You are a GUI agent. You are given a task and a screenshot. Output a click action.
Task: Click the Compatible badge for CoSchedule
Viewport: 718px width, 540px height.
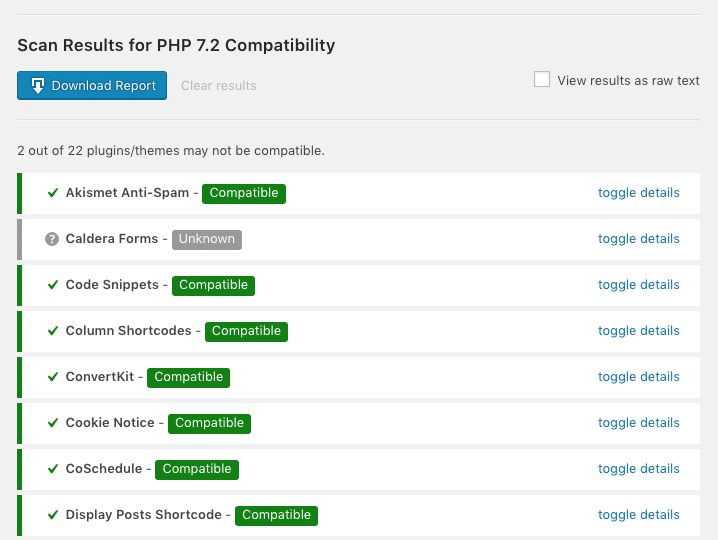197,470
